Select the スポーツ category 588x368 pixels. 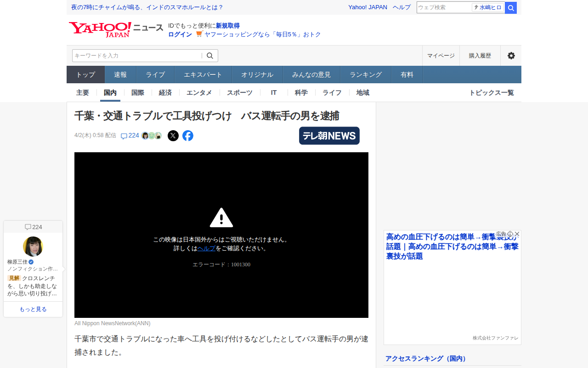pyautogui.click(x=240, y=92)
